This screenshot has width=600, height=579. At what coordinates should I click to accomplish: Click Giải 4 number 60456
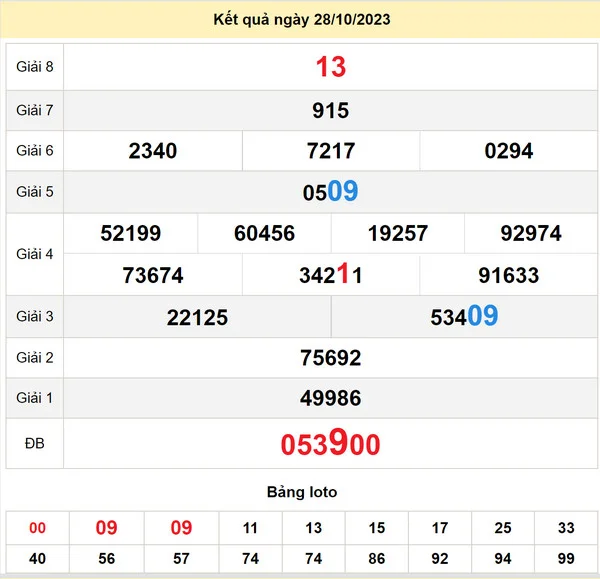pos(264,234)
